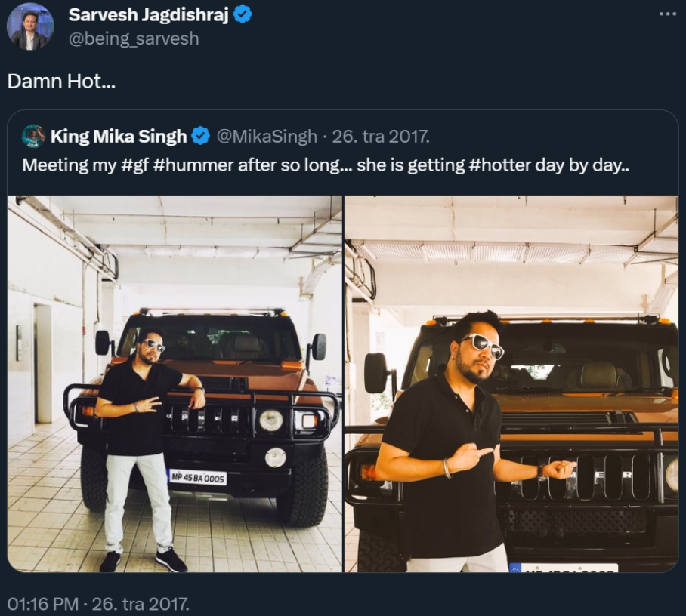Click the 01:16 PM post timestamp
The width and height of the screenshot is (686, 616).
[42, 604]
